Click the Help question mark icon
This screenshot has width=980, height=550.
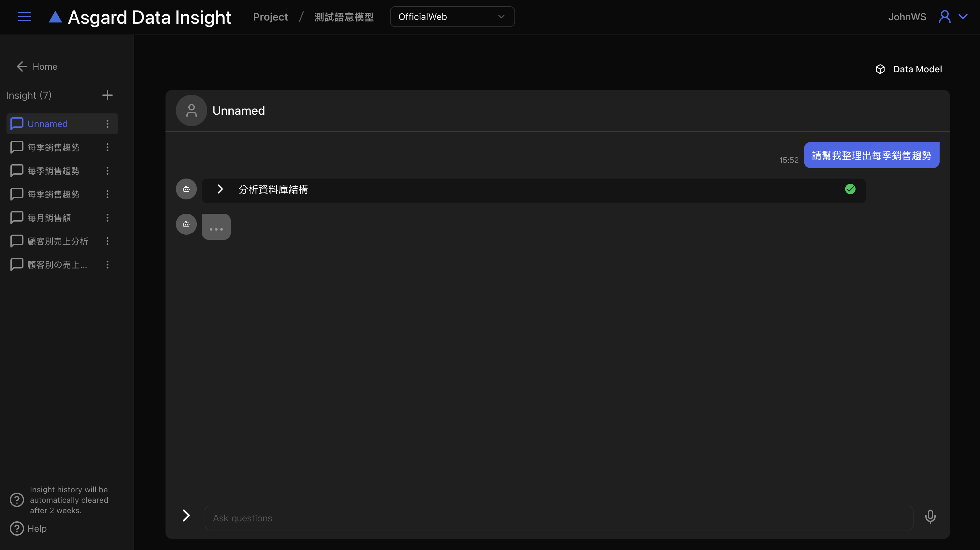[x=17, y=529]
